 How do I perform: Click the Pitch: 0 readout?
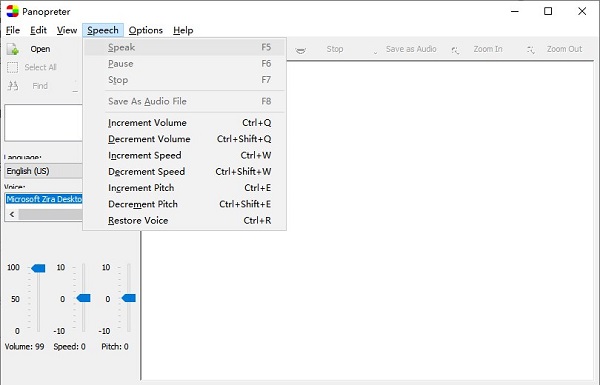tap(115, 347)
